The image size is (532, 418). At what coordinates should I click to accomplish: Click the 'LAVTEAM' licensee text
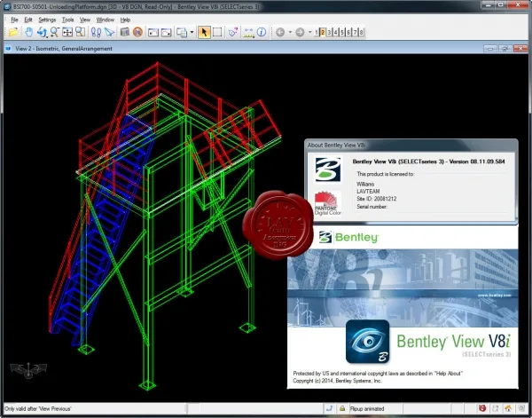[368, 191]
